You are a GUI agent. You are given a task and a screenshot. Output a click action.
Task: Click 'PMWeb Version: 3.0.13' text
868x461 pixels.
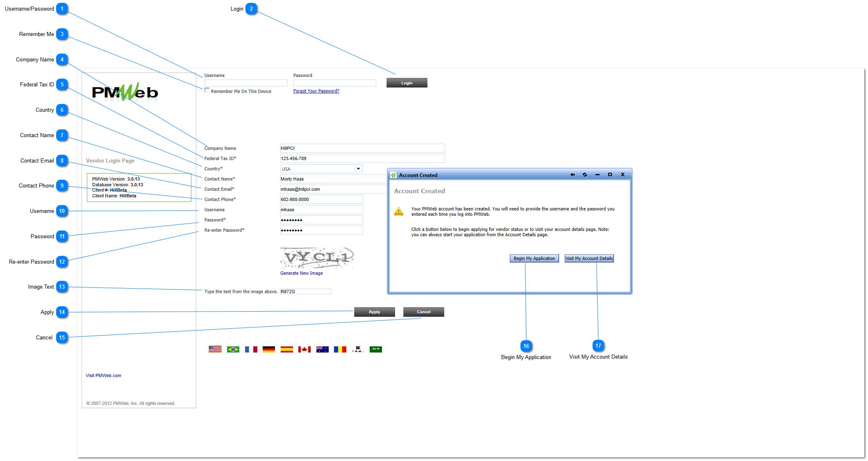116,179
